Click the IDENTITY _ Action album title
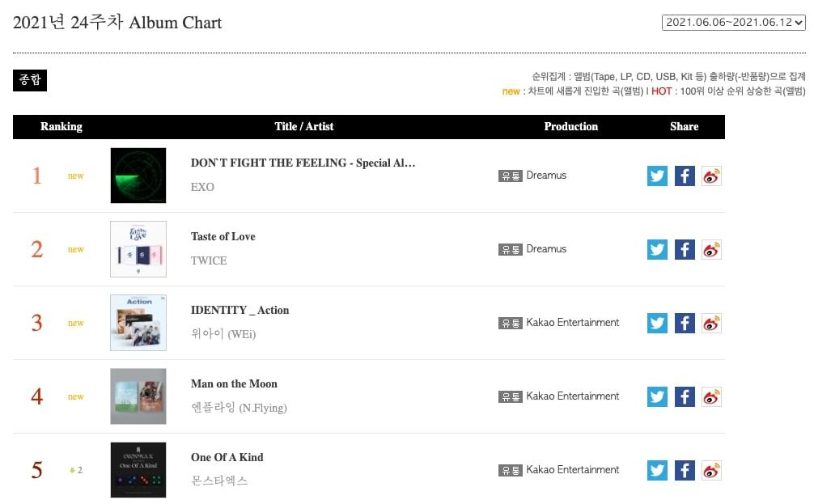The width and height of the screenshot is (814, 504). click(x=240, y=310)
